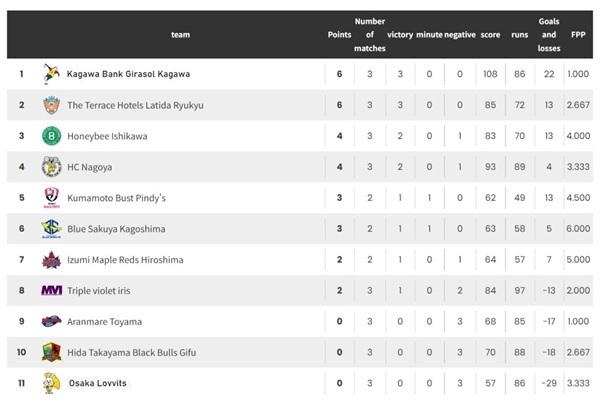The image size is (600, 403).
Task: Open The Terrace Hotels Latida Ryukyu name
Action: [135, 105]
